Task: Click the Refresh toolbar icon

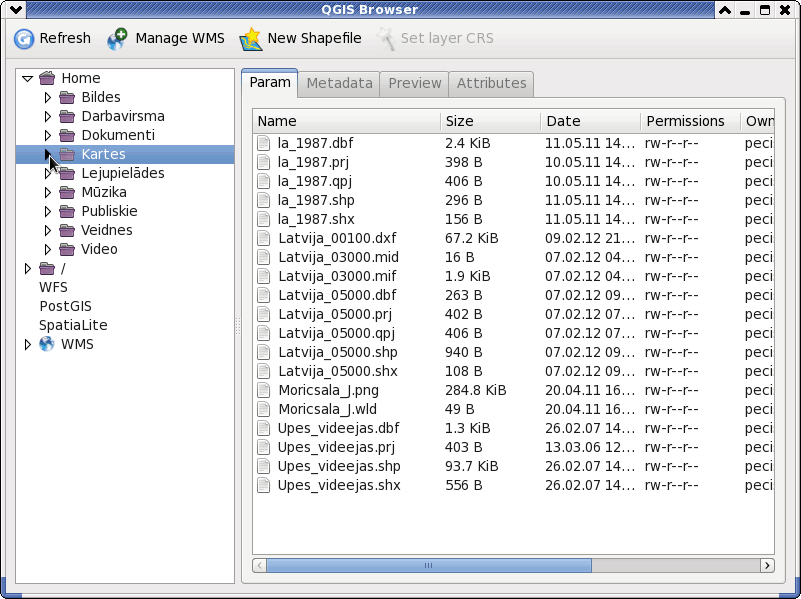Action: [x=24, y=39]
